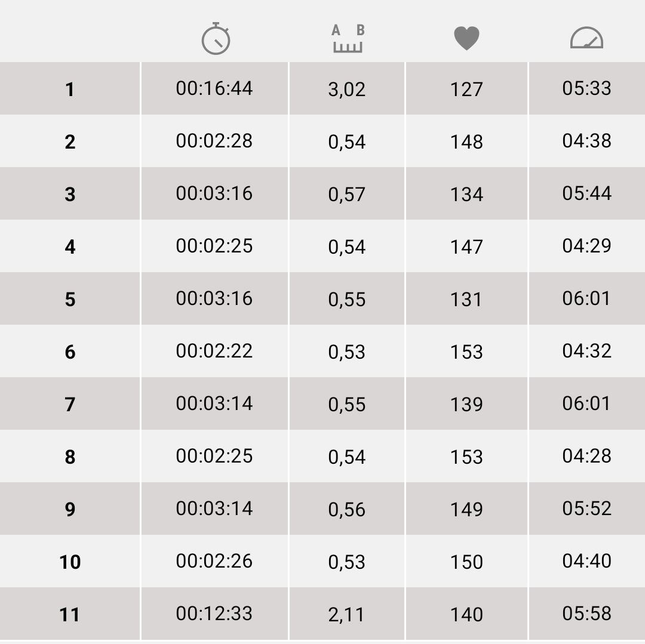Click lap 11 distance 2,11

346,615
